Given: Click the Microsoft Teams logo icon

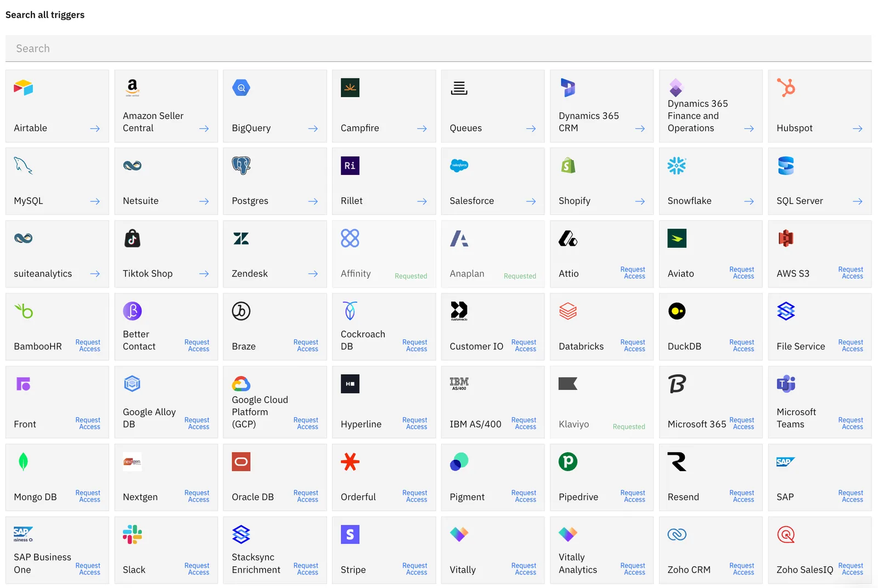Looking at the screenshot, I should click(x=786, y=384).
